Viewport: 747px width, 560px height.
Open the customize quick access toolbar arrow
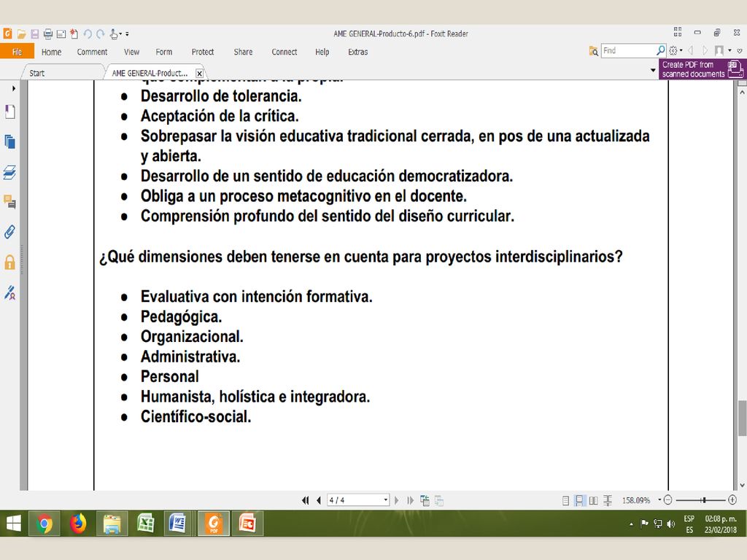point(127,34)
